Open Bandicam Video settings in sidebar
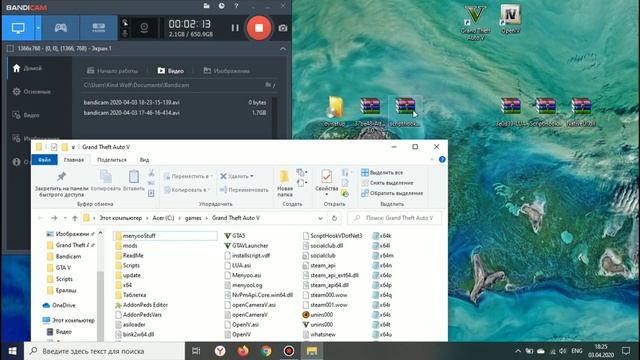 [26, 115]
